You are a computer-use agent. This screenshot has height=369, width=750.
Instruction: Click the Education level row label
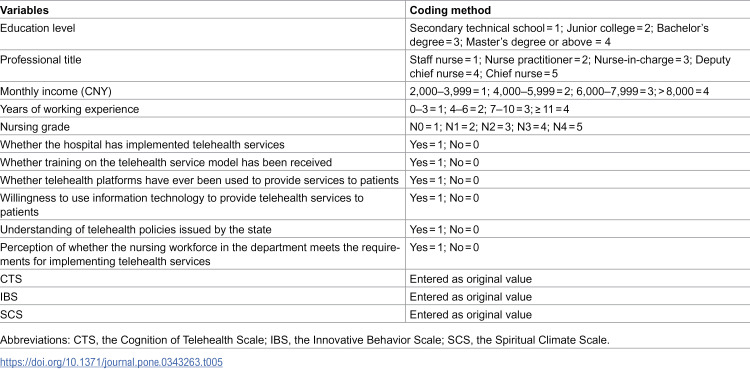(37, 28)
